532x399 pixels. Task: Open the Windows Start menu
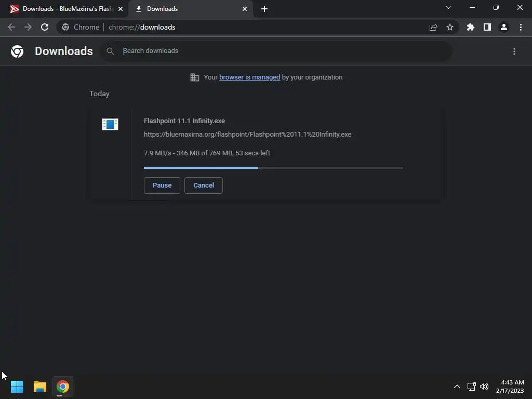tap(17, 387)
